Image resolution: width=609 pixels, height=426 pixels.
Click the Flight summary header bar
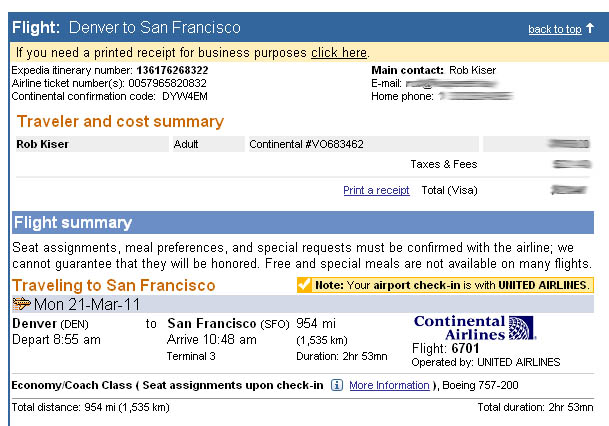tap(303, 223)
